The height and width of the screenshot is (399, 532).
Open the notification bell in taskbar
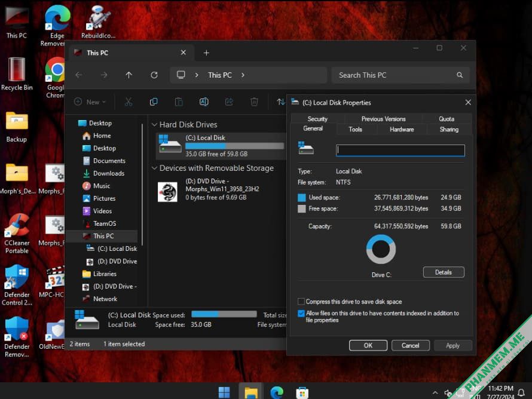pyautogui.click(x=521, y=392)
